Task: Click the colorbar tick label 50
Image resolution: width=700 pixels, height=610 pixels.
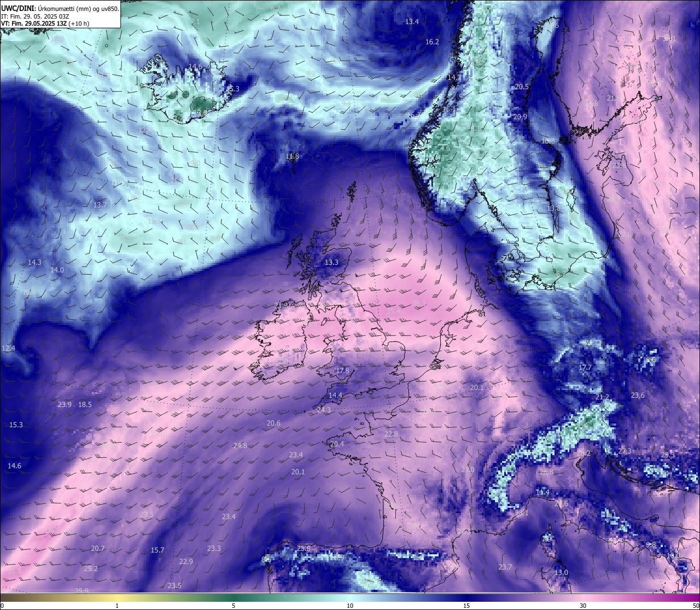Action: click(x=695, y=606)
